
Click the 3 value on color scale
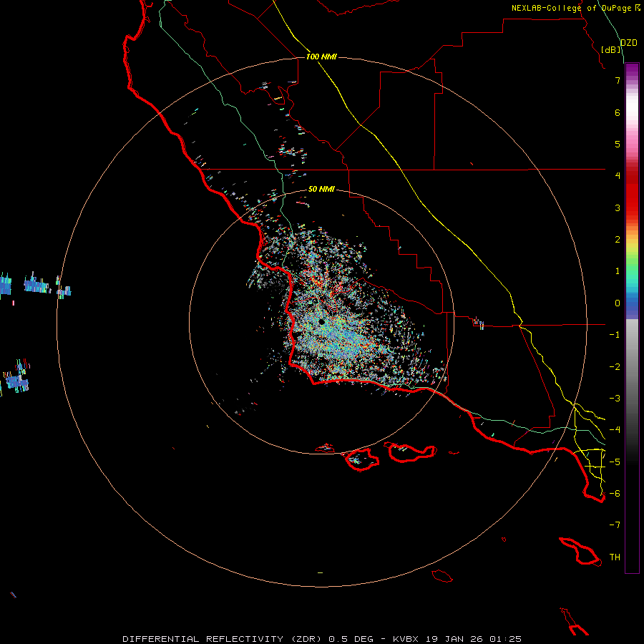618,208
